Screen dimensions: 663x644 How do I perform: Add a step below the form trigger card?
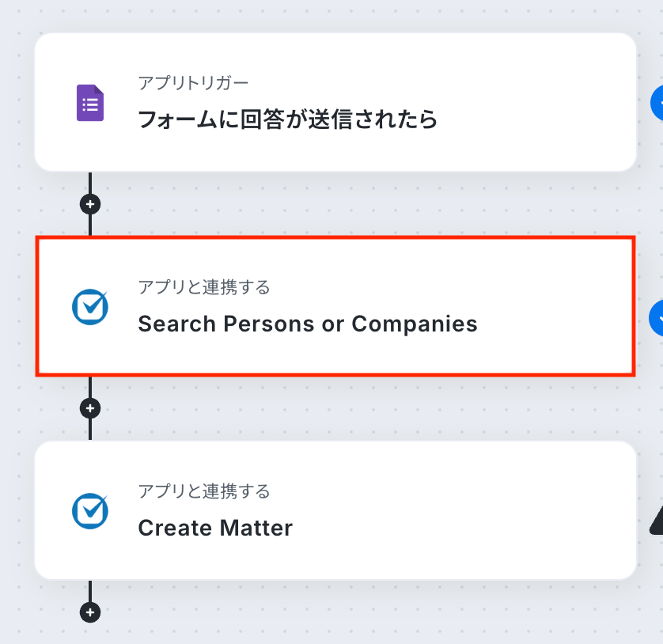(90, 204)
